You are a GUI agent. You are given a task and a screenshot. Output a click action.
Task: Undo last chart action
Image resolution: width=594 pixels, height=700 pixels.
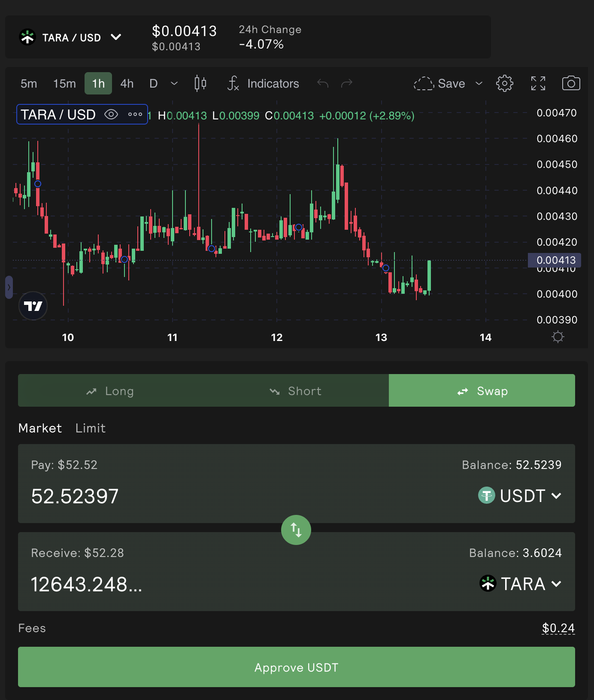click(323, 83)
